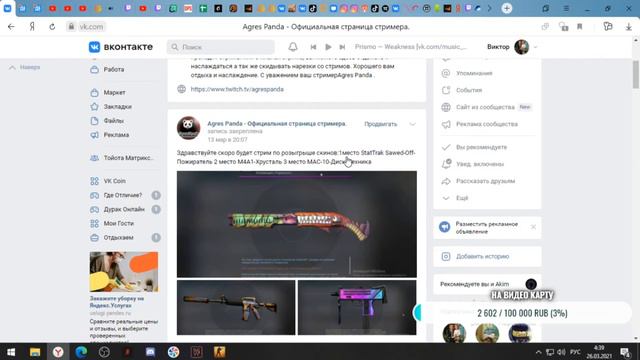The height and width of the screenshot is (360, 640).
Task: Open the Windows Start menu
Action: point(11,352)
